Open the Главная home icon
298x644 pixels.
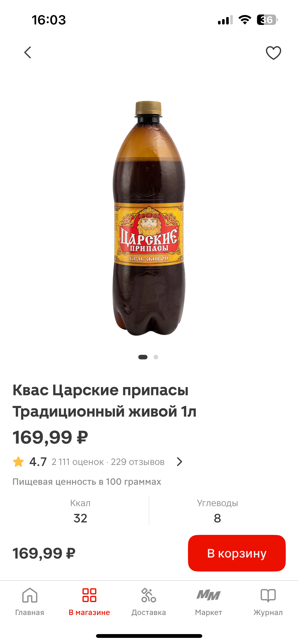[x=30, y=595]
